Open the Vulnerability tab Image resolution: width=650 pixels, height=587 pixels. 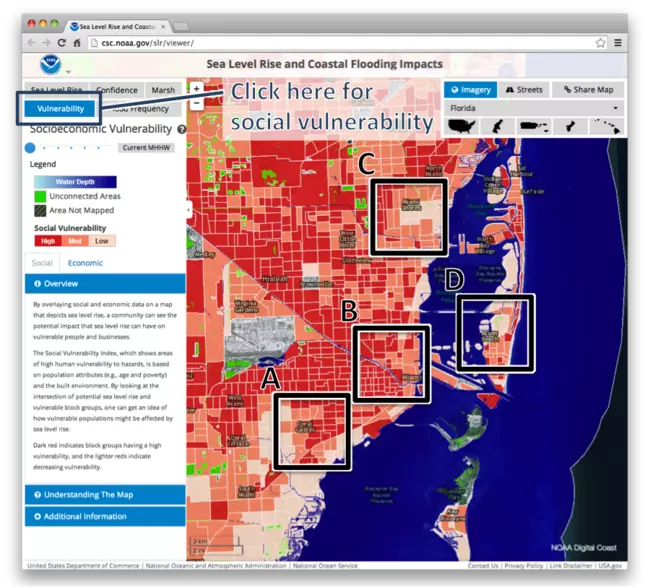60,108
